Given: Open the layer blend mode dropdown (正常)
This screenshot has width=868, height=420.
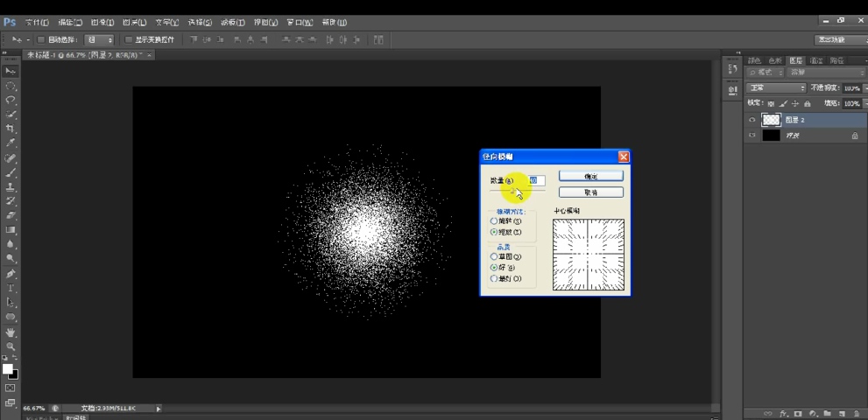Looking at the screenshot, I should pos(777,88).
